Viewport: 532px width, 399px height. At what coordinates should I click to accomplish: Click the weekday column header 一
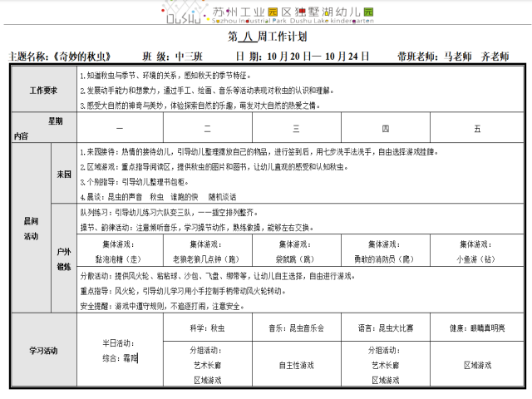pyautogui.click(x=120, y=129)
